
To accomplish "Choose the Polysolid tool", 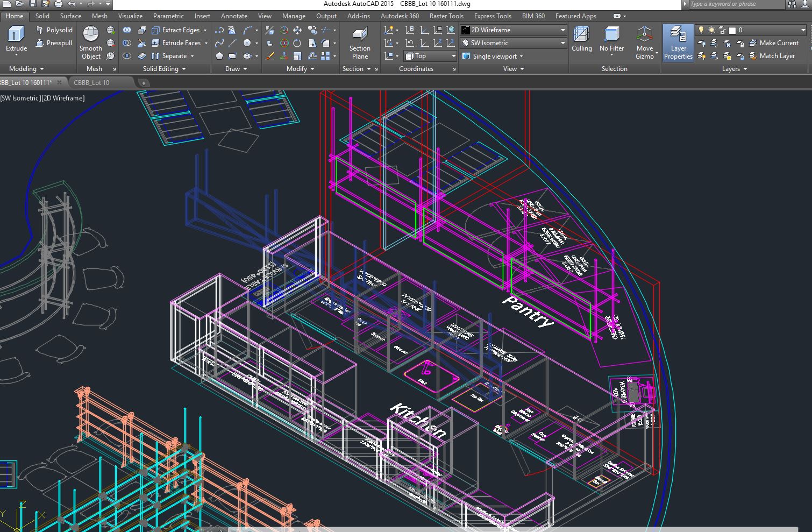I will click(54, 30).
